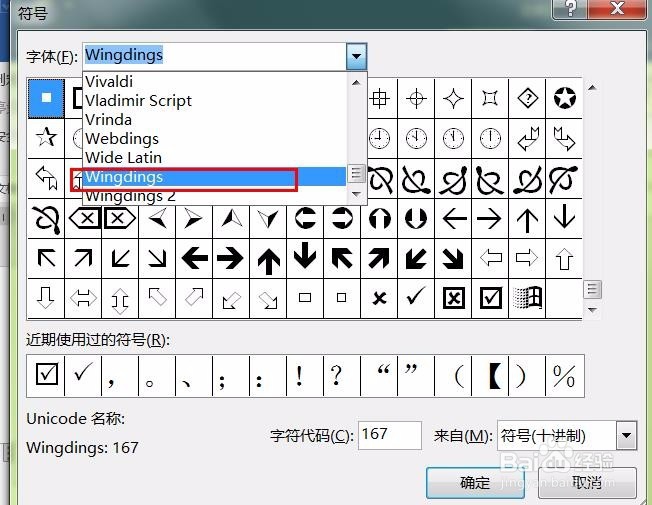Viewport: 652px width, 505px height.
Task: Select the thin up arrow symbol
Action: tap(527, 218)
